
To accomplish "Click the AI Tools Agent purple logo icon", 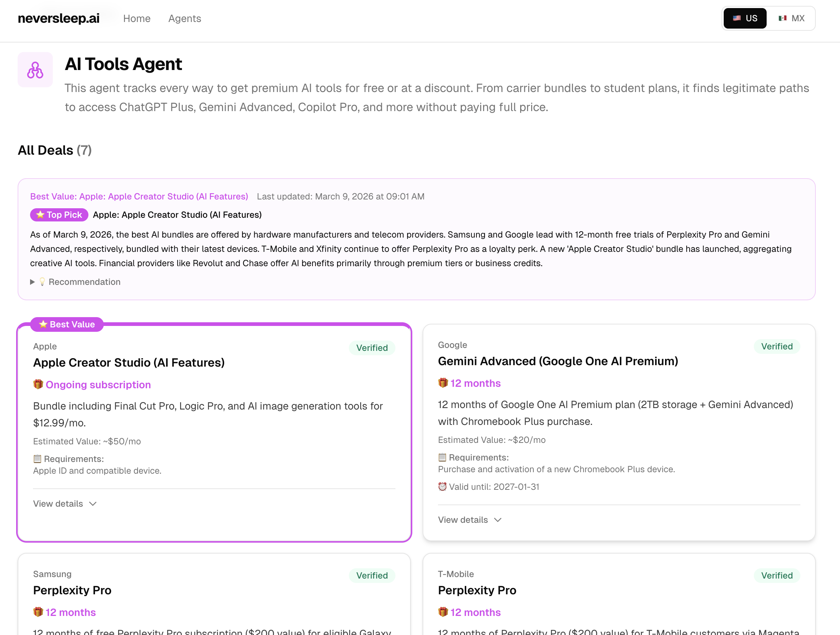I will tap(35, 70).
